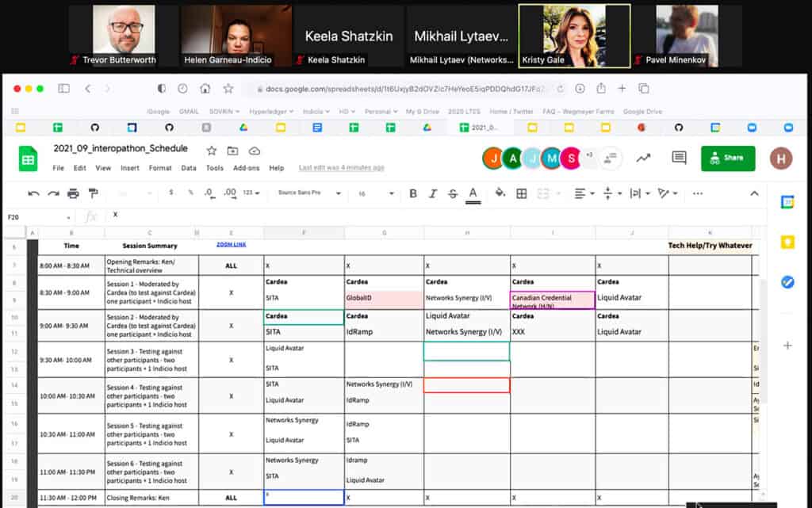
Task: Open the Safari share icon
Action: click(x=601, y=89)
